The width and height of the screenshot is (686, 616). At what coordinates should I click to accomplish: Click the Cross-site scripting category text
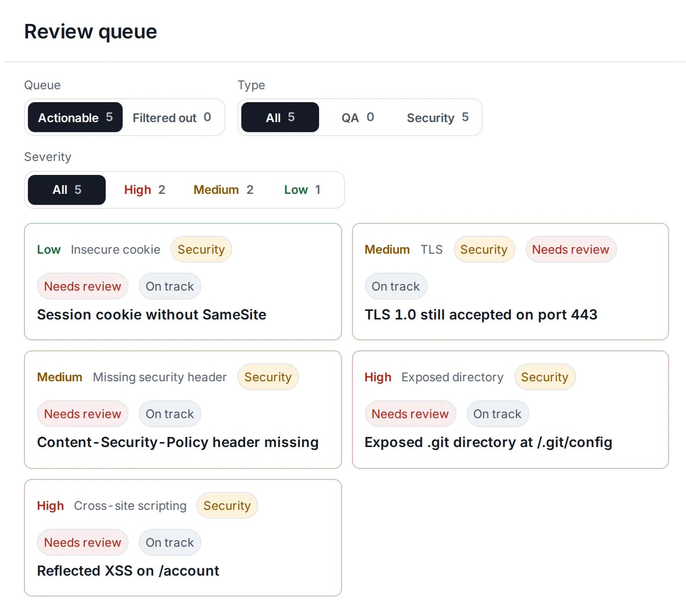click(x=131, y=505)
